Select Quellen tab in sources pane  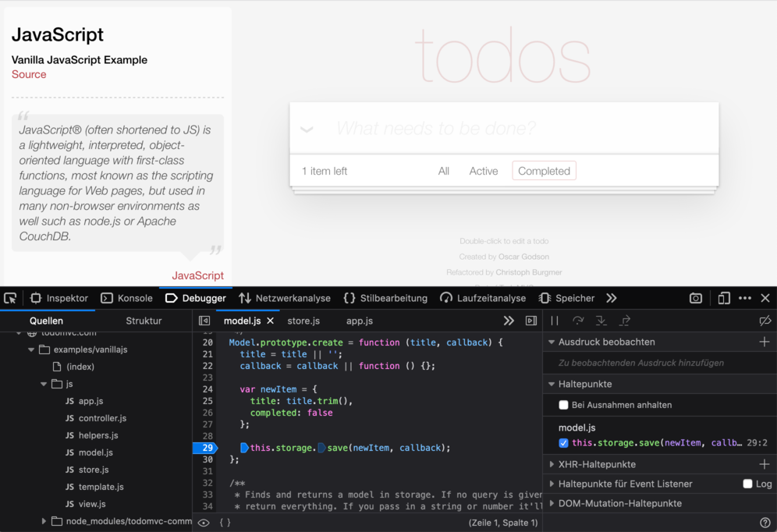coord(46,321)
